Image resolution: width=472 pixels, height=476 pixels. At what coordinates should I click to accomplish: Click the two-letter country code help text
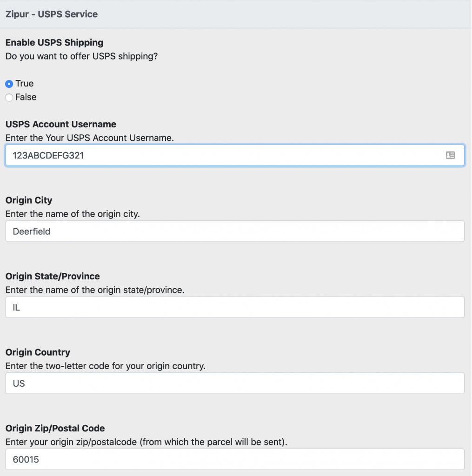point(106,366)
